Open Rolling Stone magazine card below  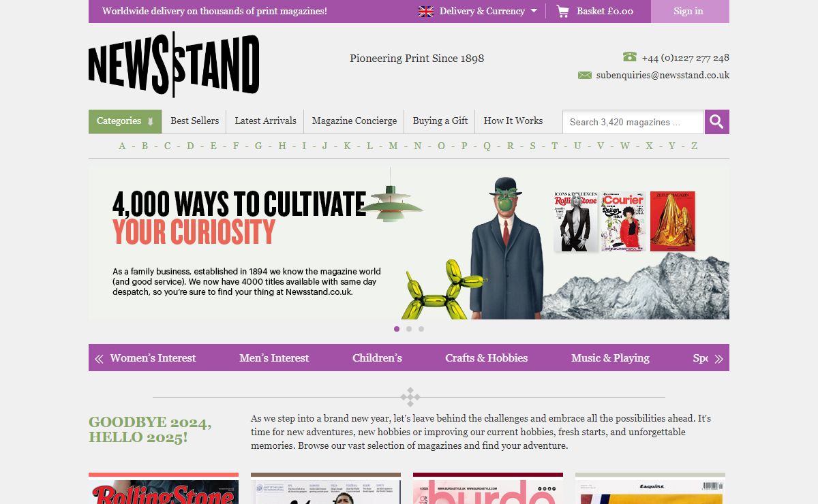tap(164, 488)
